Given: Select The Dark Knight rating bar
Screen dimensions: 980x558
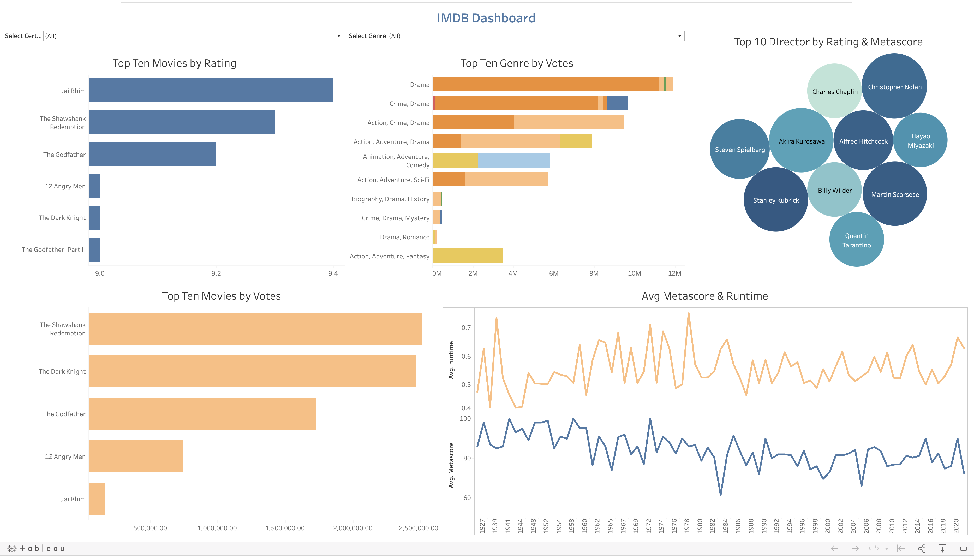Looking at the screenshot, I should click(x=94, y=218).
